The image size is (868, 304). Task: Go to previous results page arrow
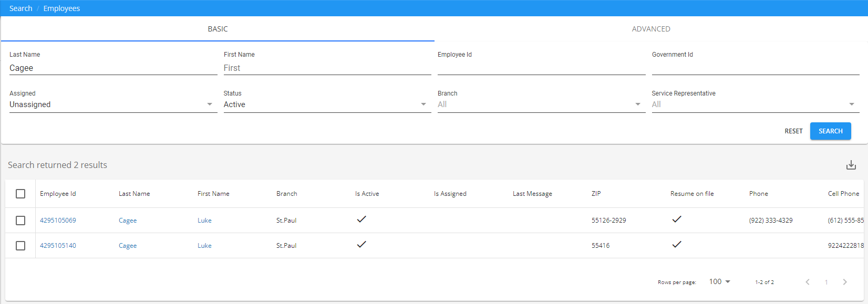point(808,282)
